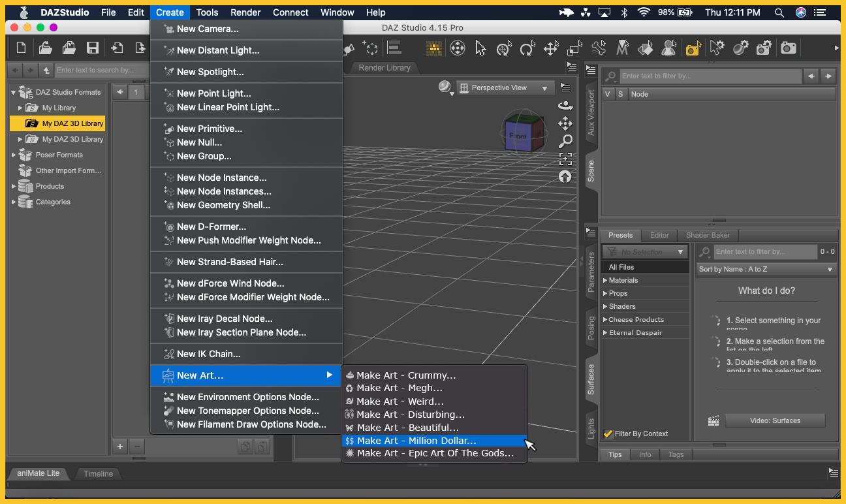Open the Sort by Name dropdown
Viewport: 846px width, 504px height.
click(x=766, y=269)
